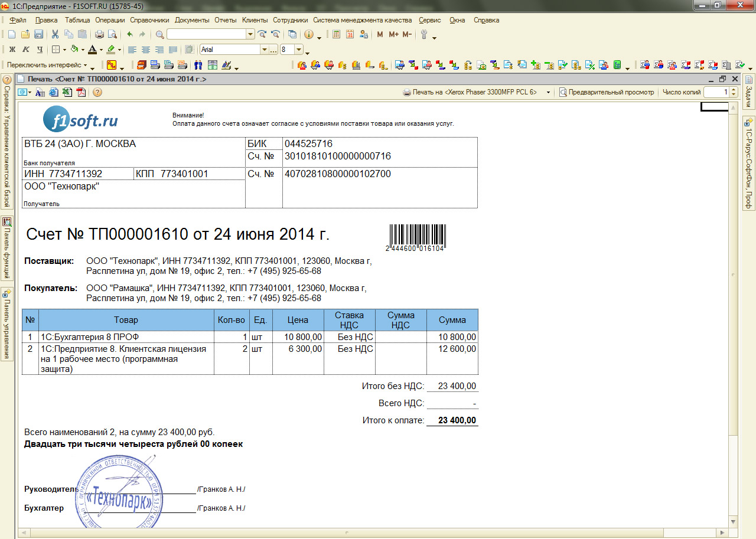Export to PDF red icon

coord(80,92)
